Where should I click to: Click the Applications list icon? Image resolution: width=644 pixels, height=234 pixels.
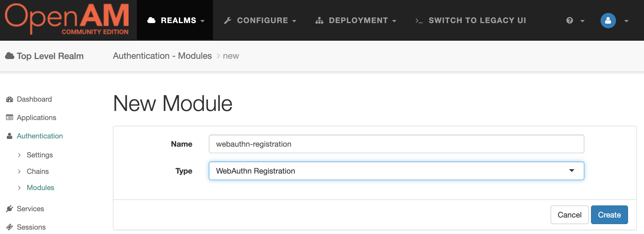[10, 118]
